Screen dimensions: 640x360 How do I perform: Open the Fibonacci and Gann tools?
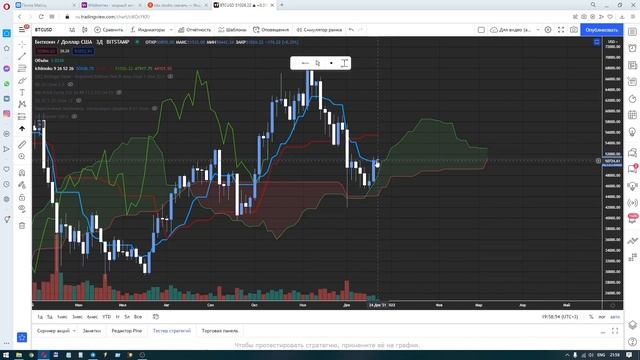(22, 69)
